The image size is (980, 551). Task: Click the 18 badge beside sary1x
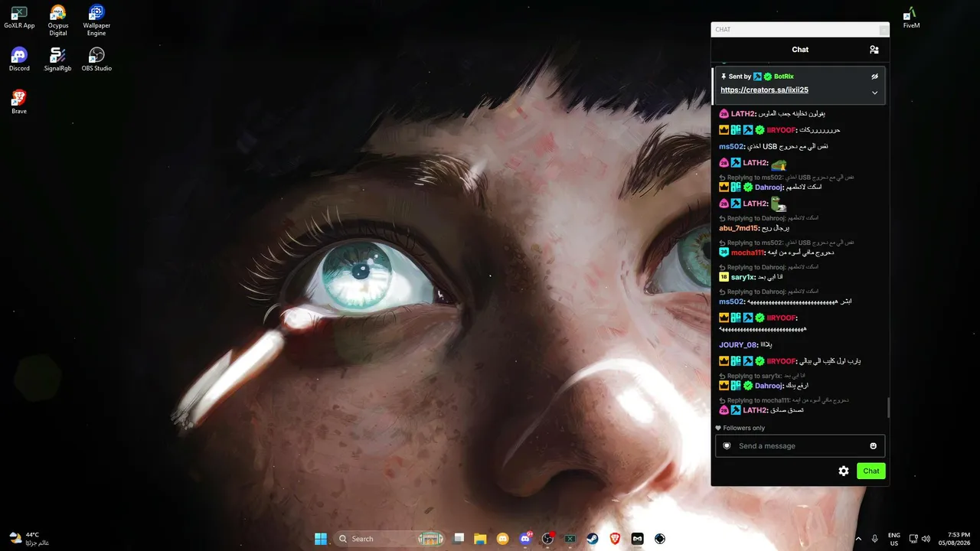pyautogui.click(x=724, y=277)
